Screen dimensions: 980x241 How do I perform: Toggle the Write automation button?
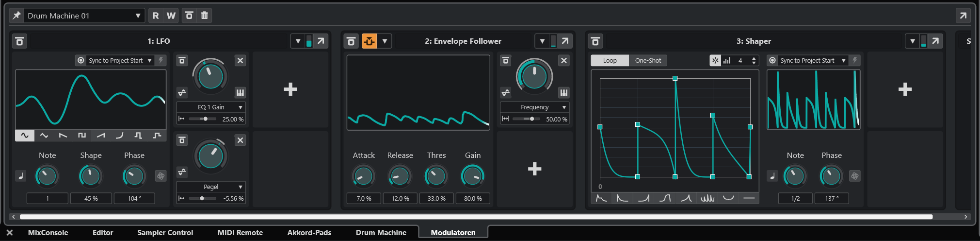pyautogui.click(x=171, y=16)
